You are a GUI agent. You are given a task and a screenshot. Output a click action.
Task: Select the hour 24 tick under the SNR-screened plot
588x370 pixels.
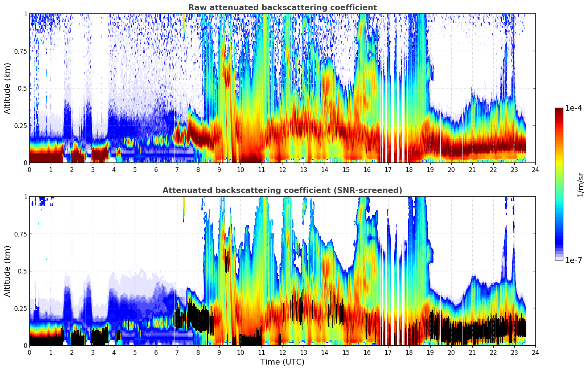tap(535, 352)
